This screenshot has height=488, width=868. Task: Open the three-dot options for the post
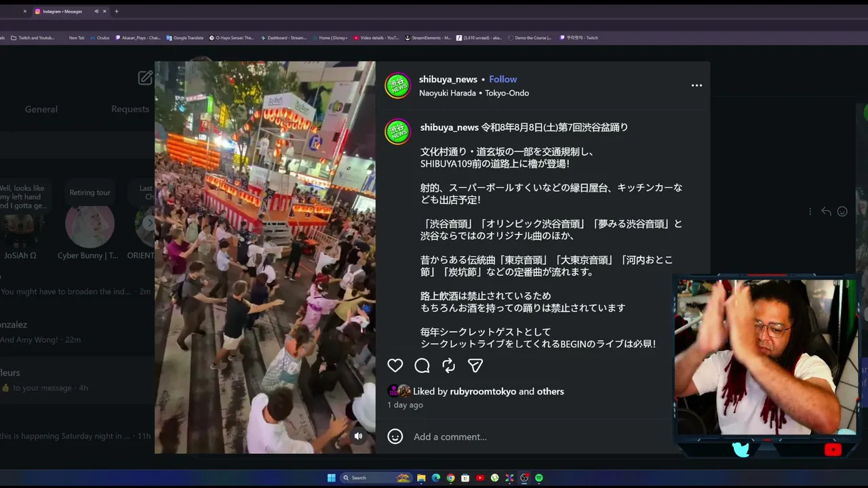coord(696,85)
